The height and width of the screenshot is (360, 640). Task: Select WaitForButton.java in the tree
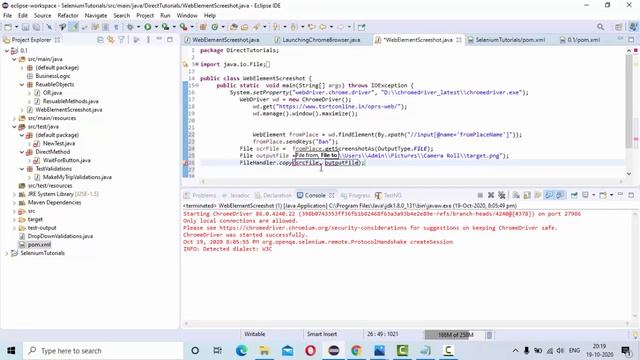(x=67, y=160)
